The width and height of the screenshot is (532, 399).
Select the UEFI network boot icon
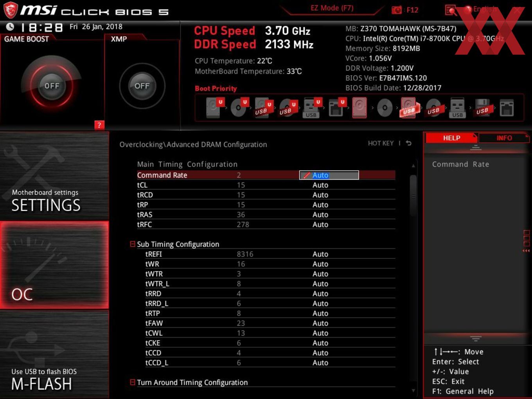pyautogui.click(x=336, y=108)
